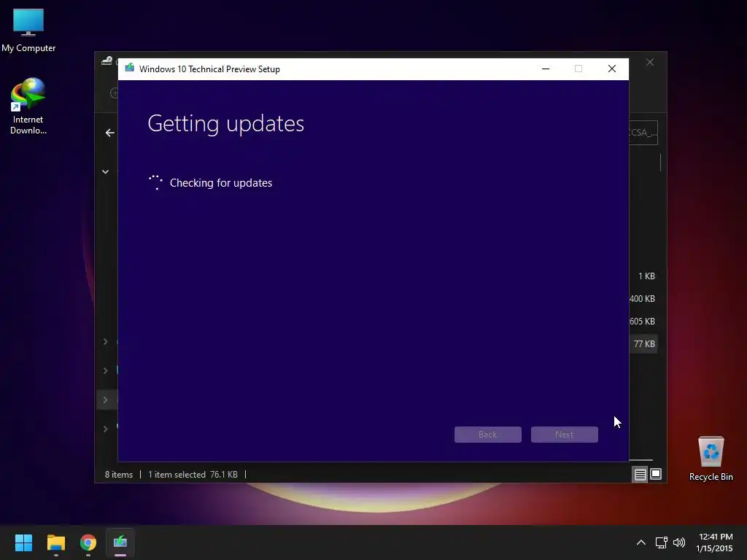The image size is (747, 560).
Task: Open the Windows Start menu
Action: click(x=23, y=542)
